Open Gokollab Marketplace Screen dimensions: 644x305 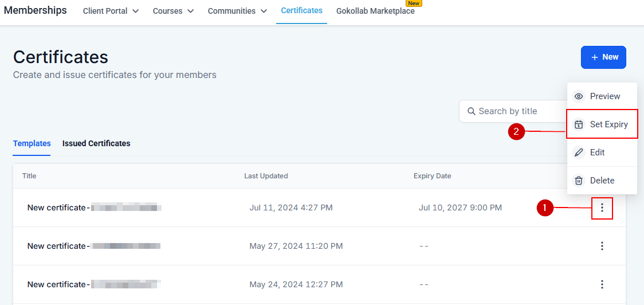coord(375,11)
